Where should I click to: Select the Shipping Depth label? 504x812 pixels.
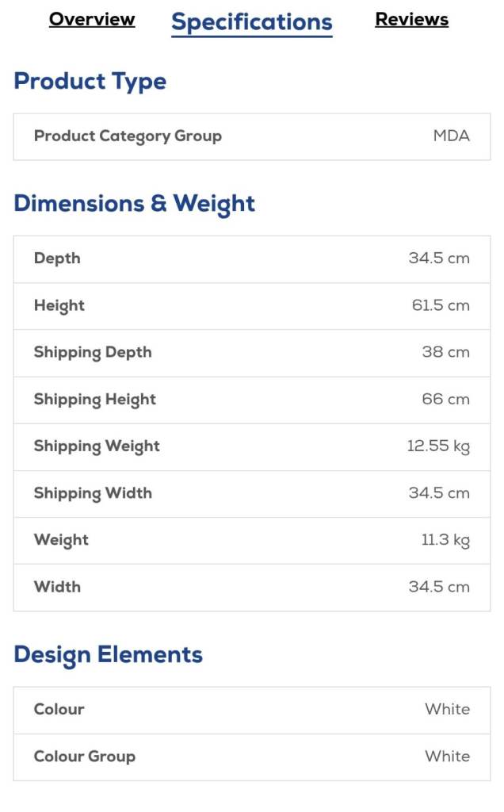pos(93,352)
